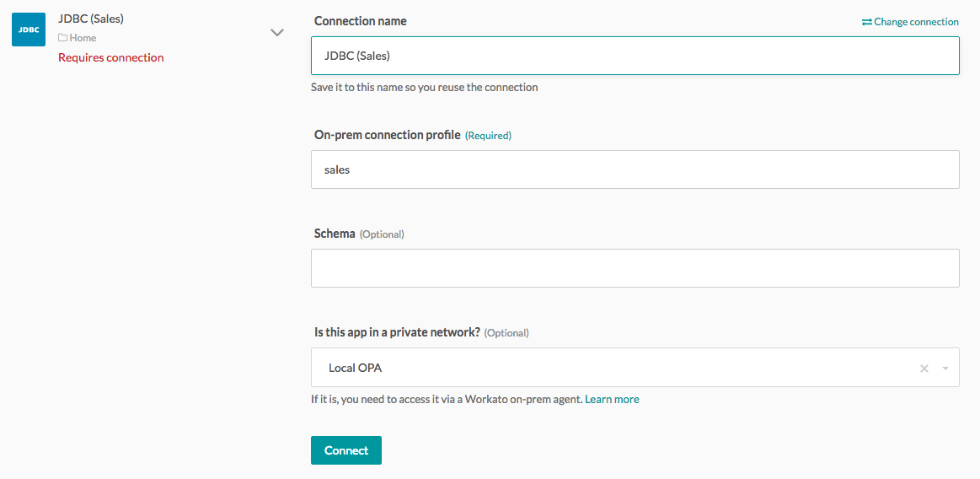This screenshot has height=479, width=980.
Task: Click the Connection name label
Action: tap(360, 21)
